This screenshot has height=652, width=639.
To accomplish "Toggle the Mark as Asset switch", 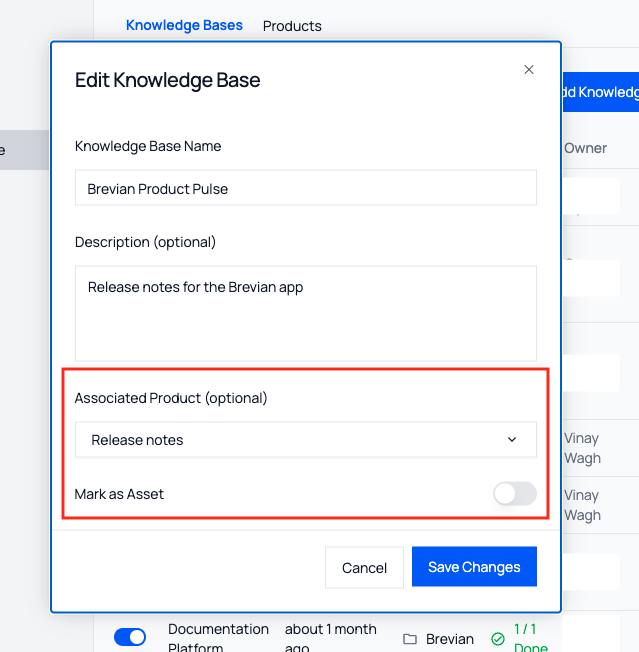I will (515, 494).
